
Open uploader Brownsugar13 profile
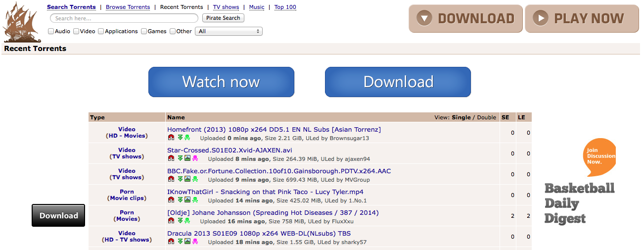click(349, 138)
